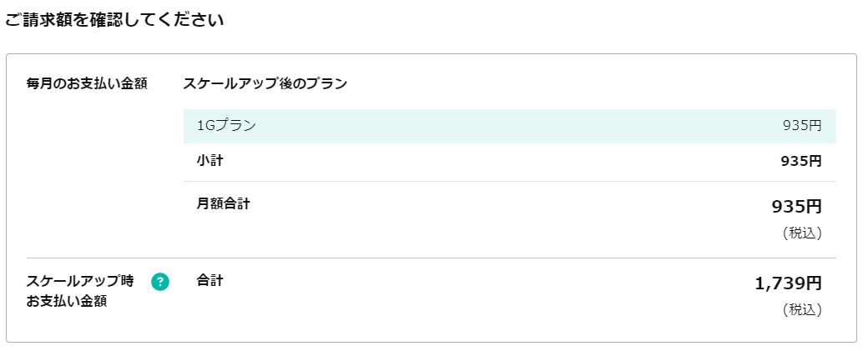Click the ご請求額を確認してください heading
Screen dimensions: 868x351
[x=114, y=20]
